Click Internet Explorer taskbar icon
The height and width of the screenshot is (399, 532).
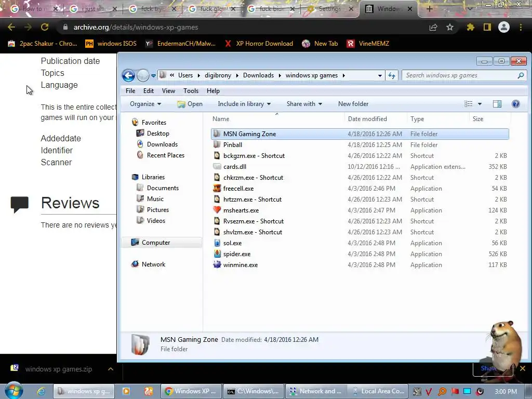pos(42,391)
